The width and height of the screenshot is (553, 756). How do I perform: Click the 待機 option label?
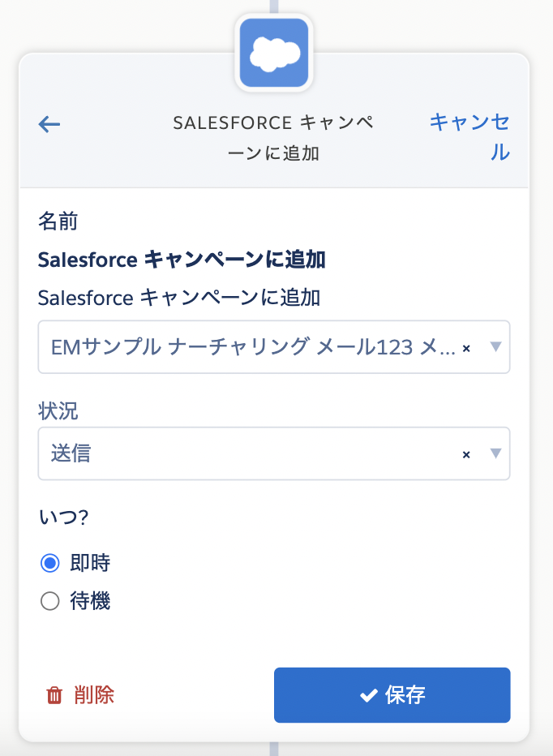tap(90, 601)
